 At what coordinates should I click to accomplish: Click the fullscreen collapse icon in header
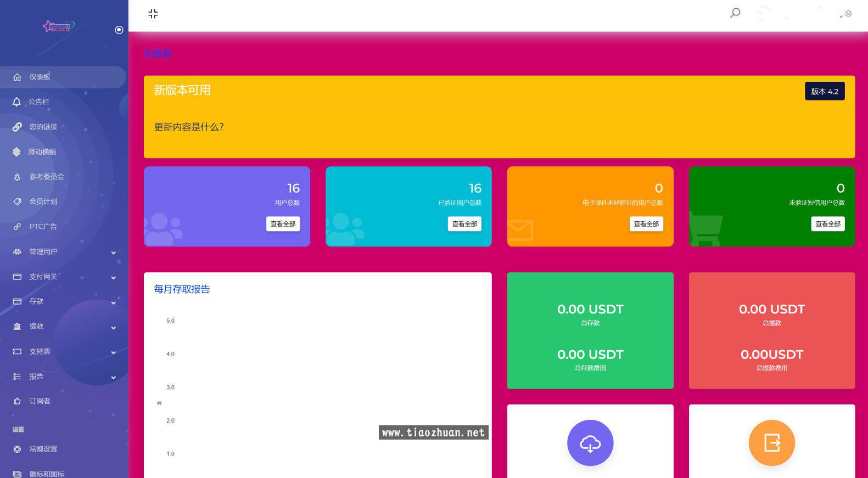coord(153,14)
